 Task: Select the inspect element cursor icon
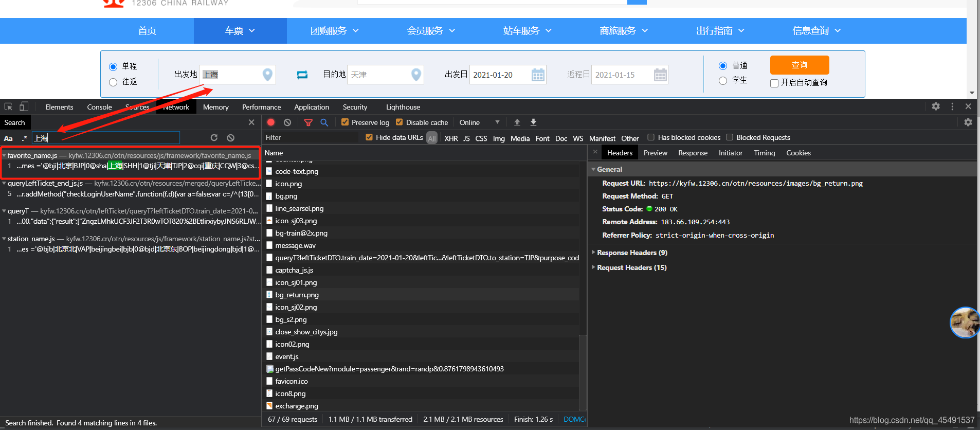[8, 106]
